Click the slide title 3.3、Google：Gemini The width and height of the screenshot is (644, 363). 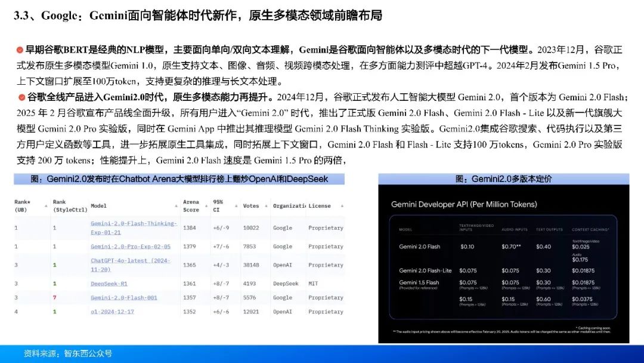(197, 16)
